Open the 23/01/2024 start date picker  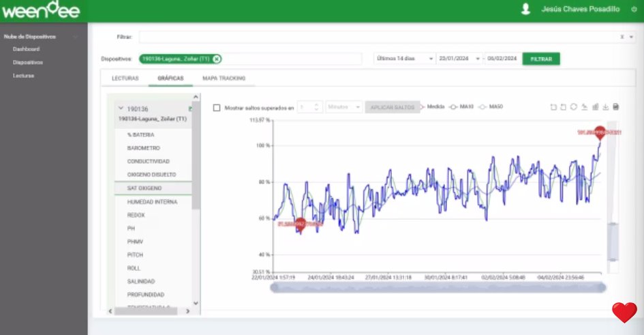459,59
